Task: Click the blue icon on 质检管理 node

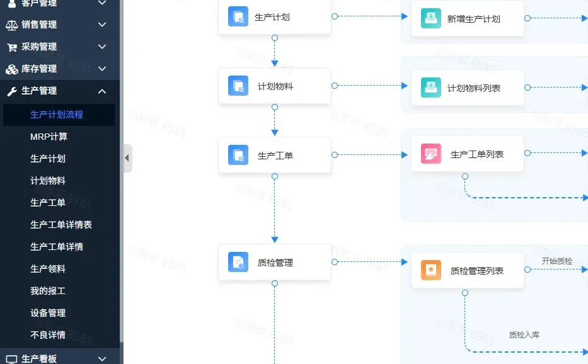Action: click(238, 262)
